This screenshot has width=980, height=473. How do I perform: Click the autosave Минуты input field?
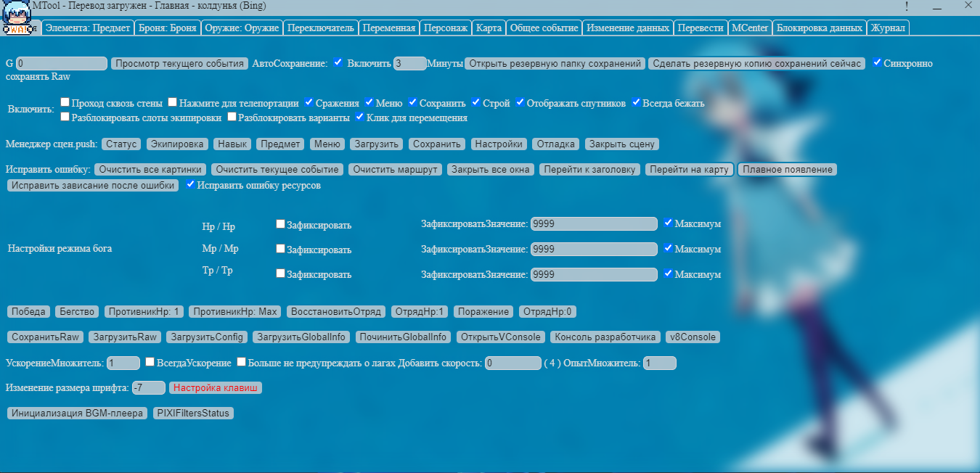coord(409,63)
